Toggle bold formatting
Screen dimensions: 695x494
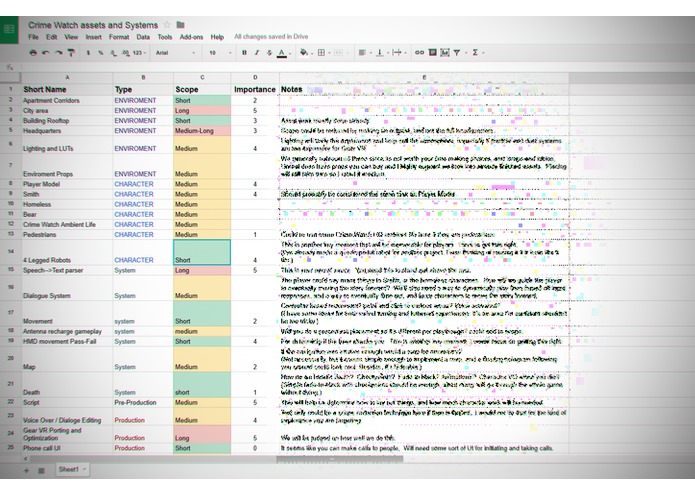[x=244, y=53]
